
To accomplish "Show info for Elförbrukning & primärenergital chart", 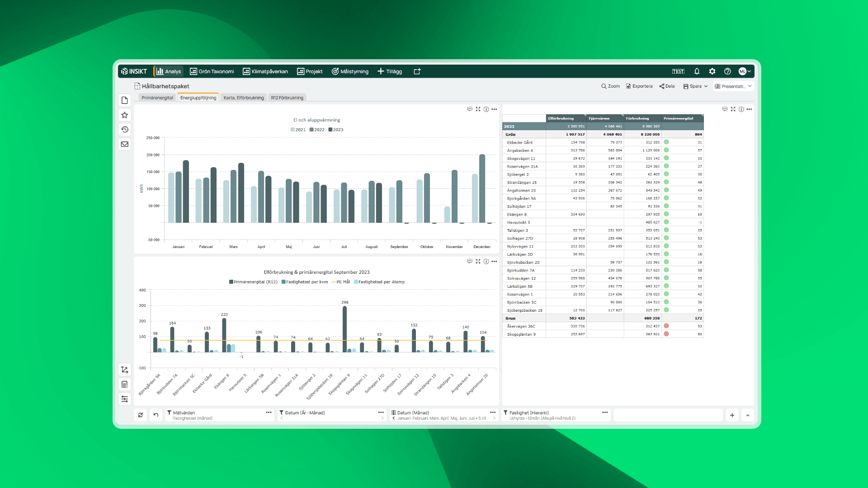I will click(x=486, y=261).
